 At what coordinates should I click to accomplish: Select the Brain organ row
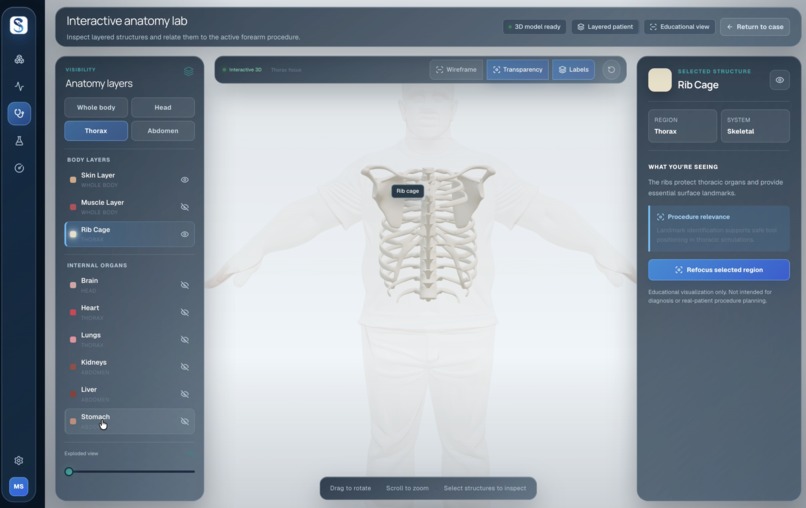tap(130, 285)
